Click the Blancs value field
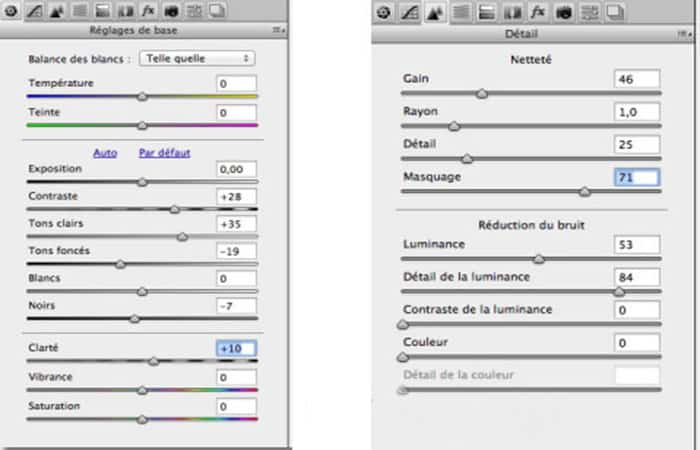 (x=236, y=279)
